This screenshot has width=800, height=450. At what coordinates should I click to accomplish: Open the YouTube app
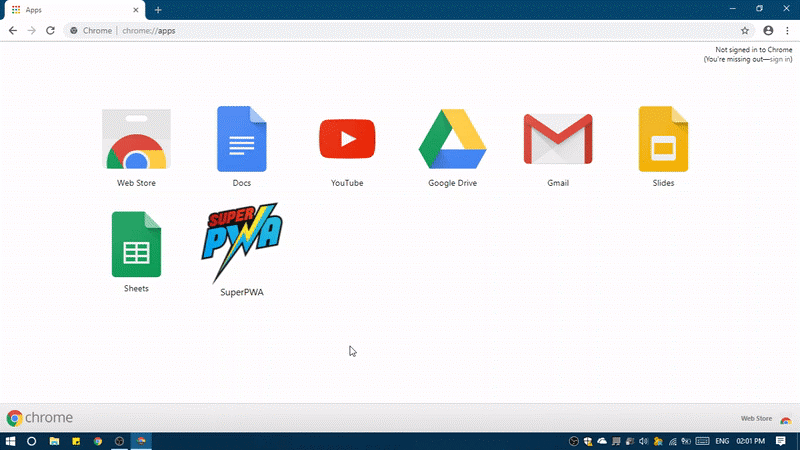pos(347,139)
